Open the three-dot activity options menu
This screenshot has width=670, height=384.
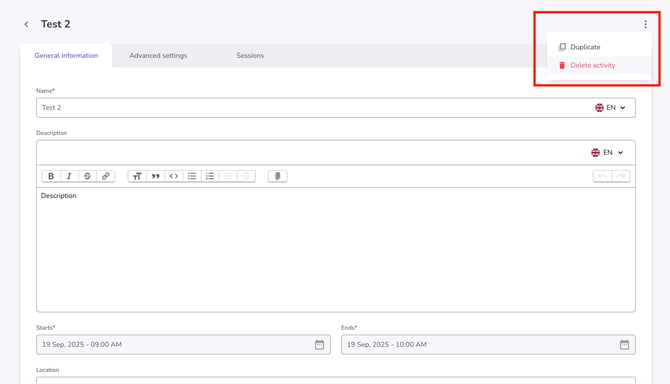pos(645,24)
